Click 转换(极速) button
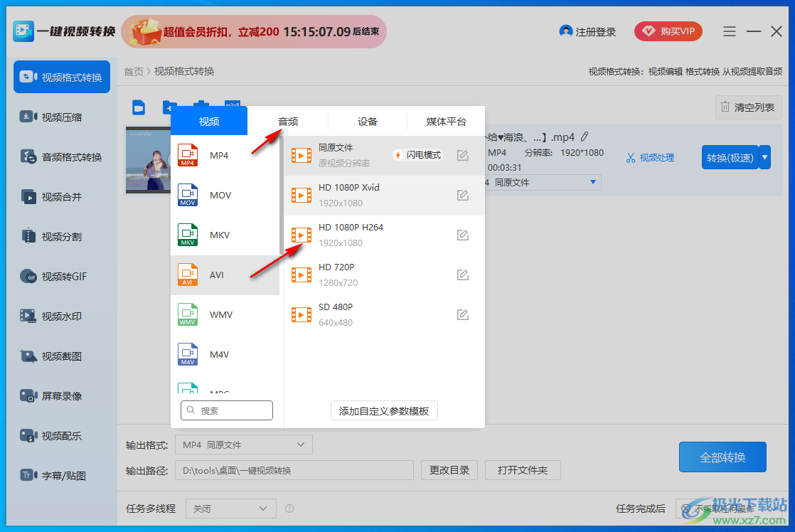 [730, 157]
